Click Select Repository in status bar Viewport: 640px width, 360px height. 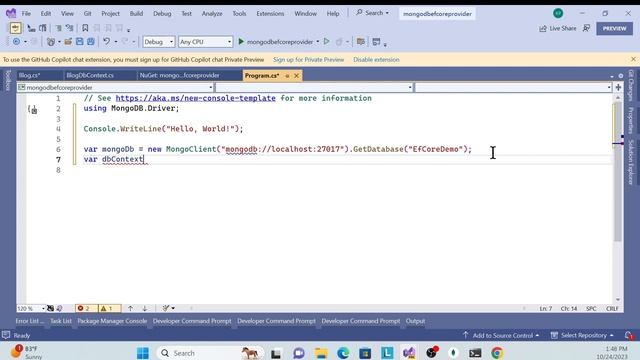582,335
